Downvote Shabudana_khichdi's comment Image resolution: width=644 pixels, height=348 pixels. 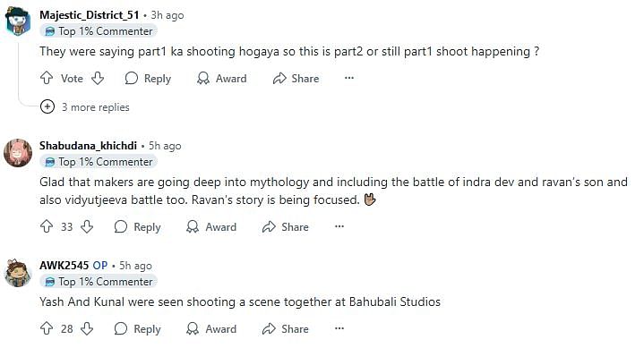point(87,226)
